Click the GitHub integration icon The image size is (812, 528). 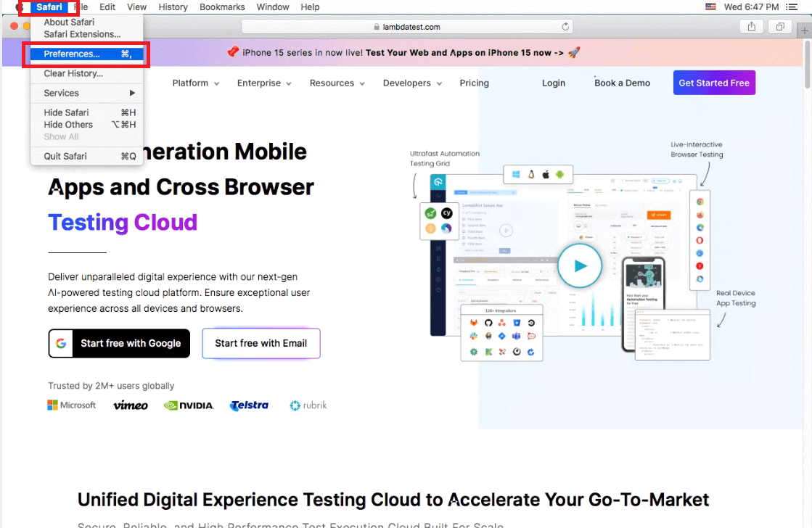pos(488,323)
